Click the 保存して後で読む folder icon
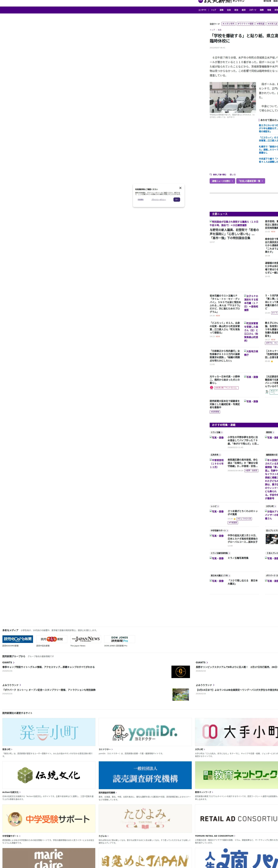Screen dimensions: 278x868 pyautogui.click(x=211, y=175)
